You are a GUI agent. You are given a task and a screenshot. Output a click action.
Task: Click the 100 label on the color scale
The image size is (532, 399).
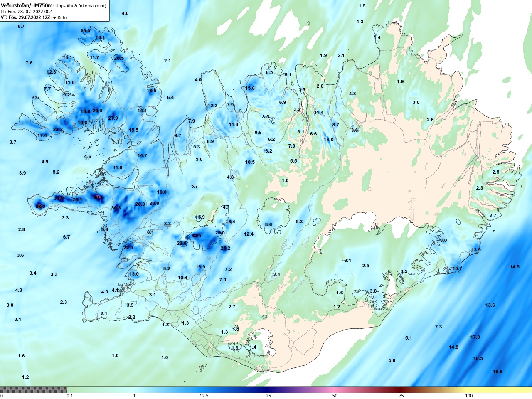click(469, 396)
